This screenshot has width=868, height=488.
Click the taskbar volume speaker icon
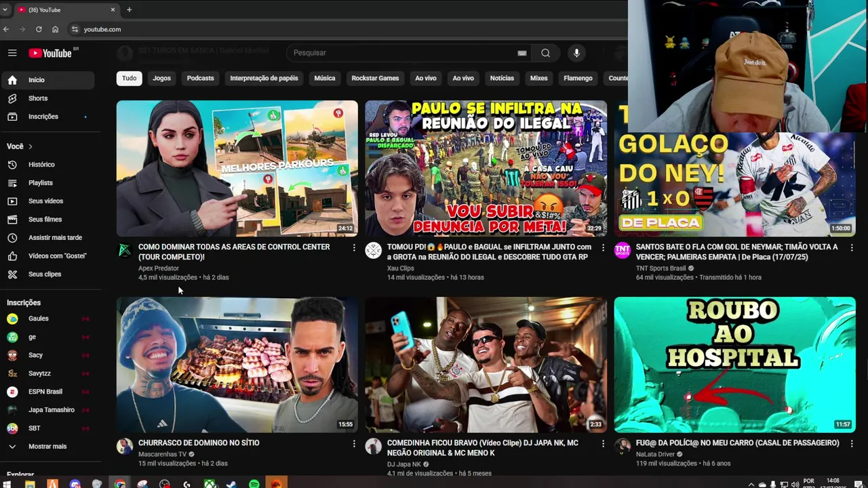(794, 484)
